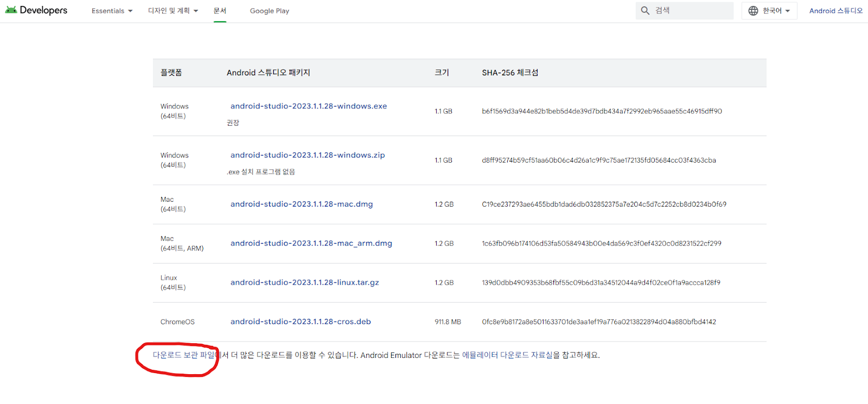
Task: Download android-studio-2023.1.1.28-mac.dmg
Action: 302,204
